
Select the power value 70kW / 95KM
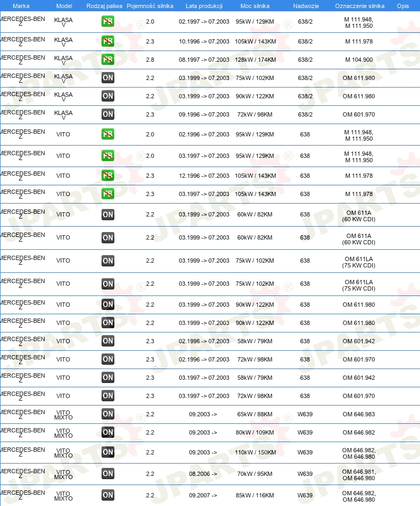pos(255,474)
